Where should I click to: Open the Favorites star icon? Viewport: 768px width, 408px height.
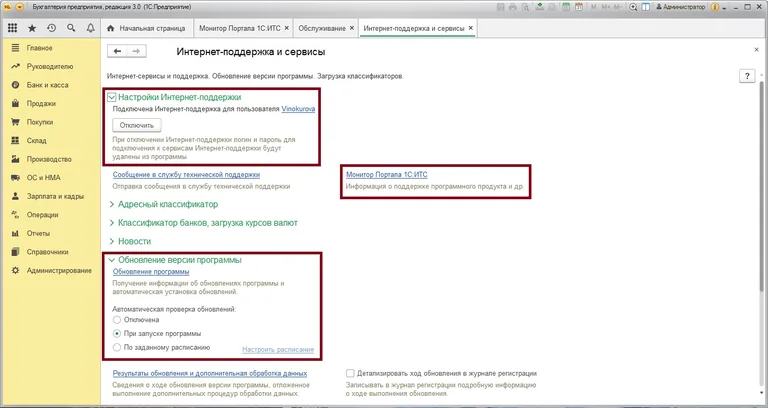(33, 28)
